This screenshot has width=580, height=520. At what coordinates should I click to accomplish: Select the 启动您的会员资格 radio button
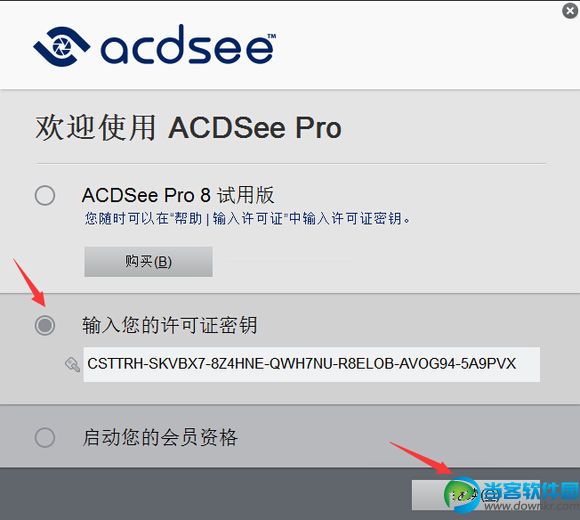(45, 438)
